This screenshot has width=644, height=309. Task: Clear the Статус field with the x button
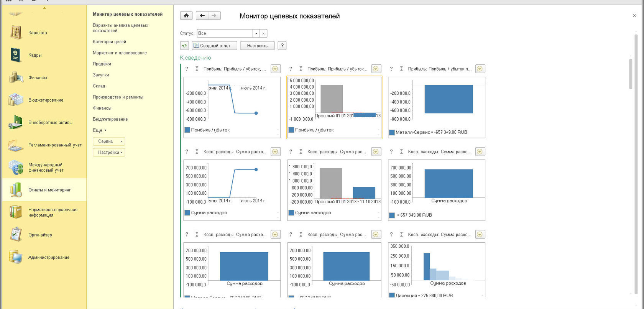pyautogui.click(x=263, y=34)
